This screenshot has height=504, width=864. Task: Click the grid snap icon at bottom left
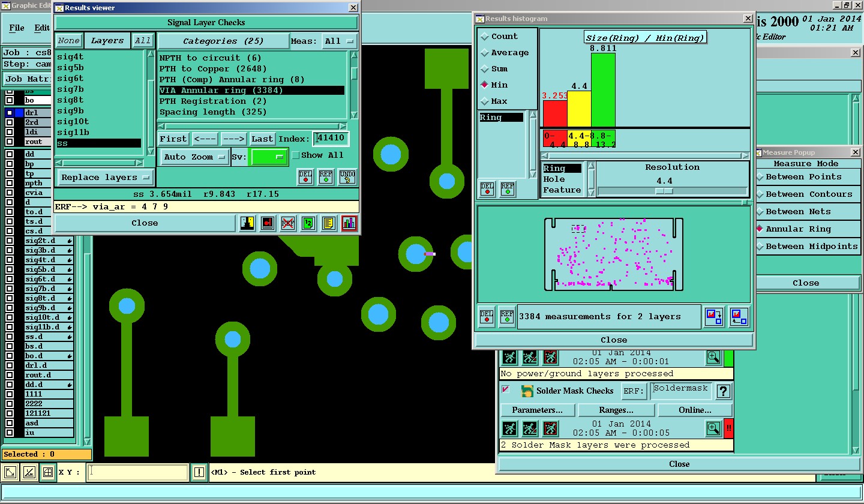coord(47,473)
